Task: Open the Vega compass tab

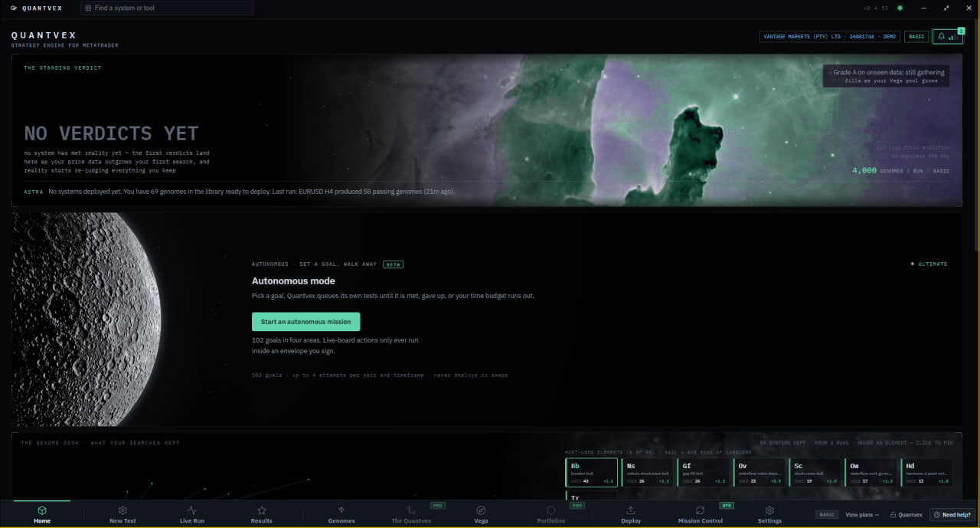Action: tap(481, 514)
